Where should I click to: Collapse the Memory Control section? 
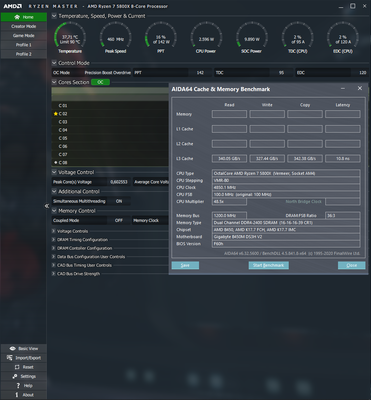(54, 211)
